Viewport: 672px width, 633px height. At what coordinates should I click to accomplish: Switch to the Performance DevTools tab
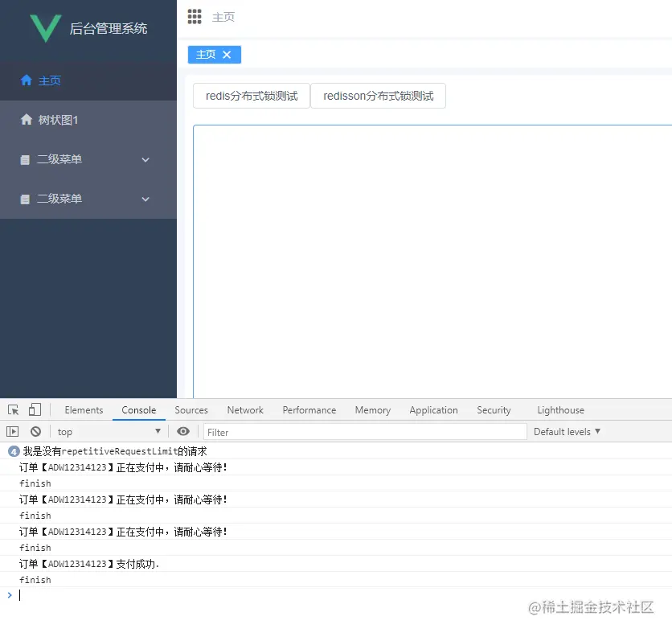pos(309,410)
